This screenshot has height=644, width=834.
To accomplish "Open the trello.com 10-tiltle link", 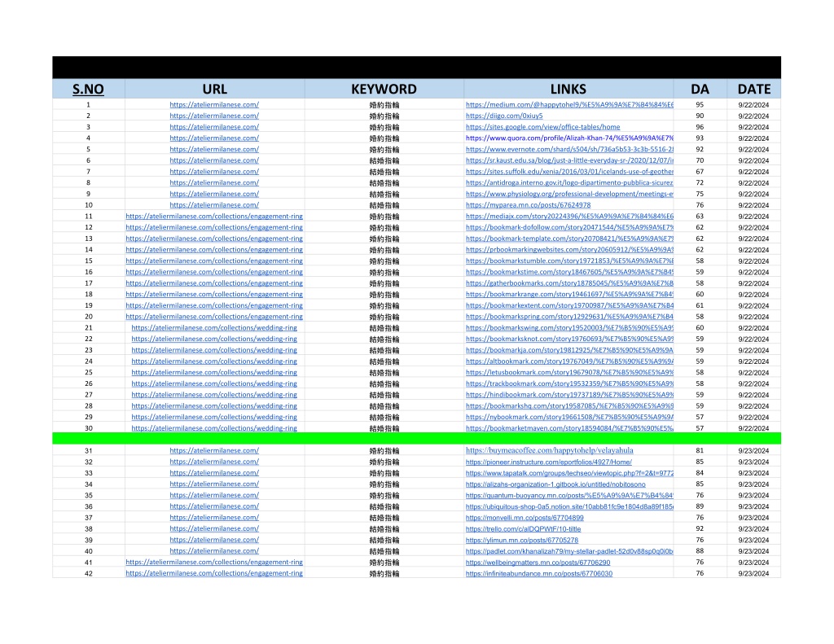I will coord(524,529).
